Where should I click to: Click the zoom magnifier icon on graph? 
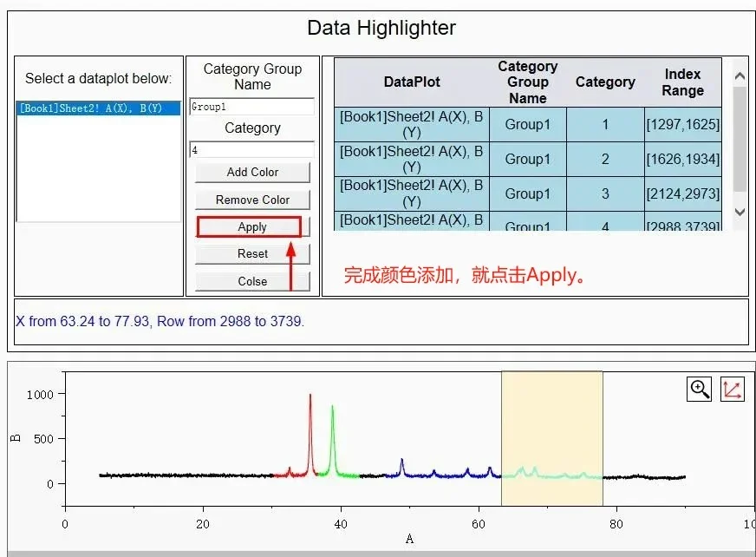coord(699,389)
